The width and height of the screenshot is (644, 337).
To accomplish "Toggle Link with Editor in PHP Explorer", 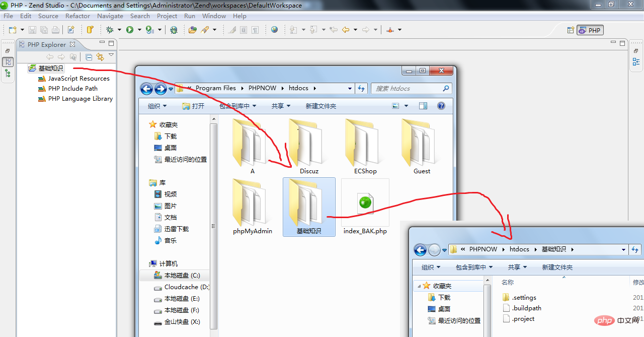I will [100, 57].
